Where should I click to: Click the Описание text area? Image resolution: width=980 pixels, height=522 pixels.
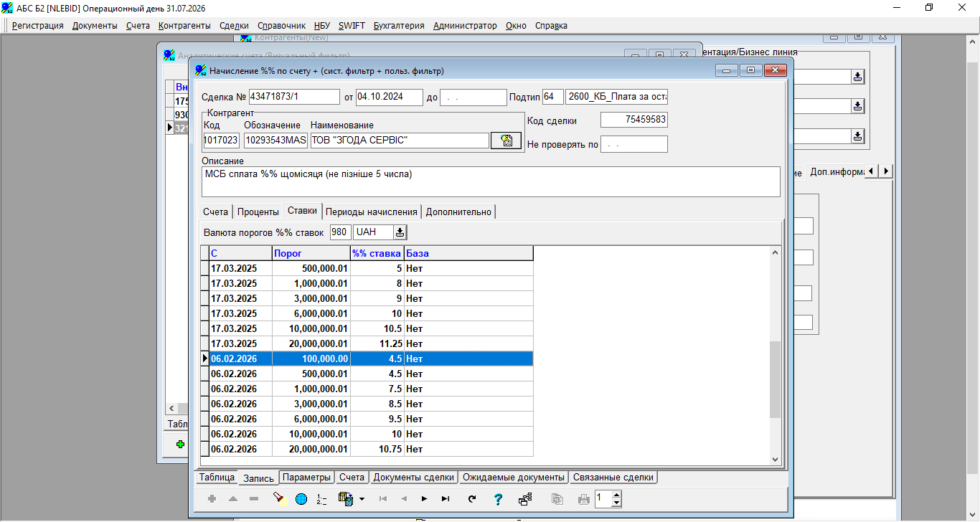[x=491, y=181]
